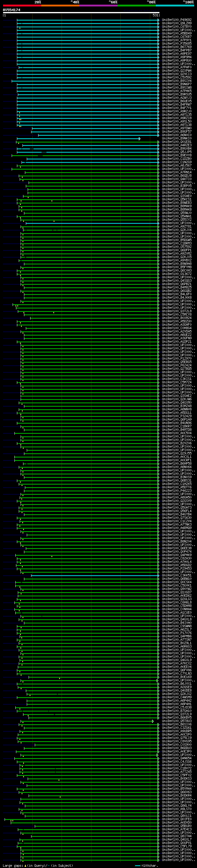
Task: Click the purple ~60% identity color band
Action: [98, 6]
